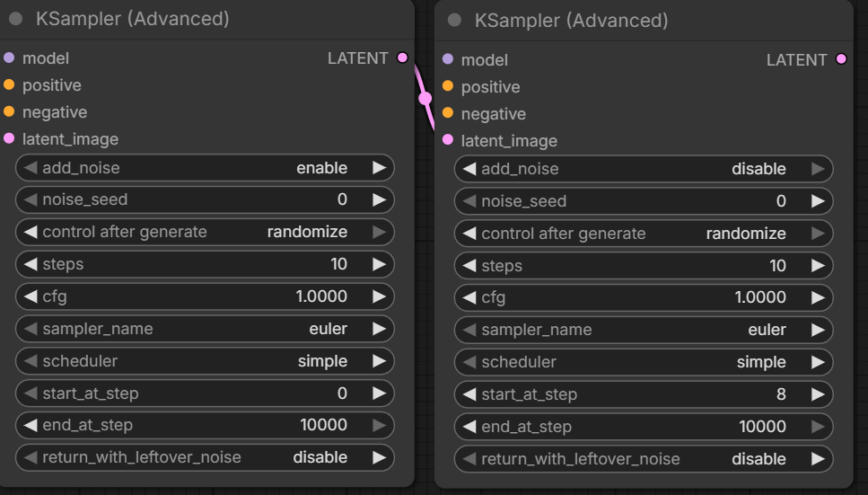Screen dimensions: 868x495
Task: Toggle add_noise disable on the right node
Action: [x=644, y=169]
